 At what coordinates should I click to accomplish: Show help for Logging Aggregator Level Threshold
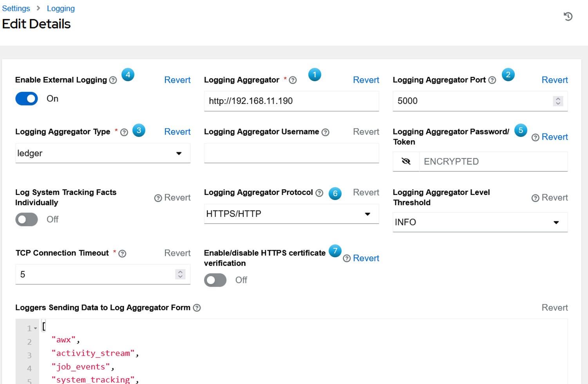coord(535,198)
